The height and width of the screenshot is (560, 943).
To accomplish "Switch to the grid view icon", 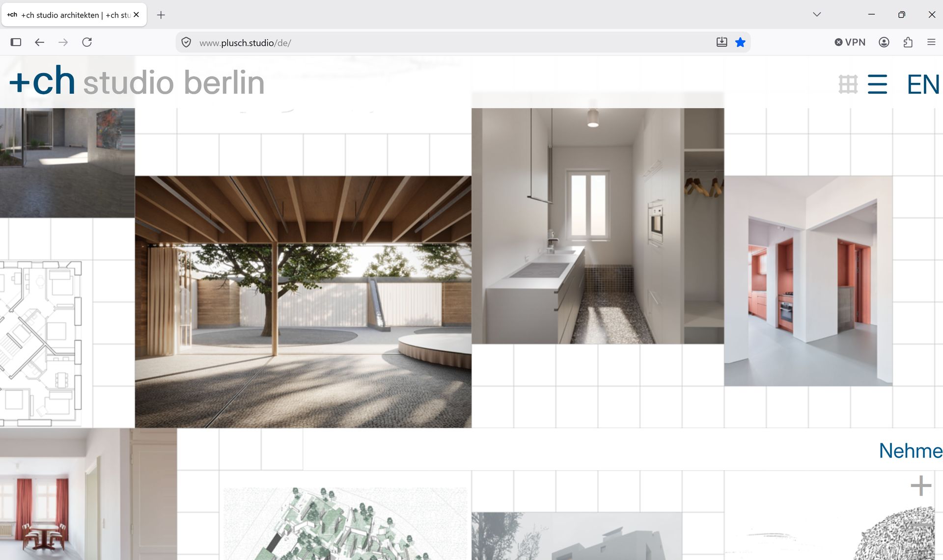I will tap(848, 84).
